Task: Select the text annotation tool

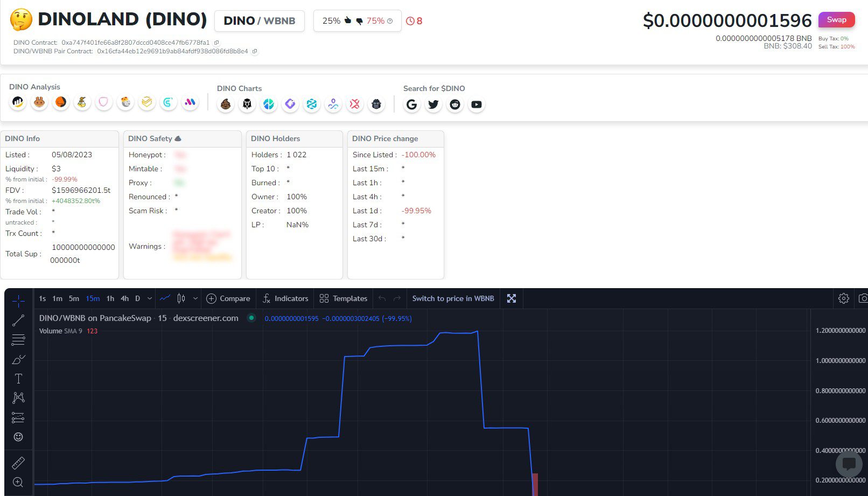Action: coord(18,379)
